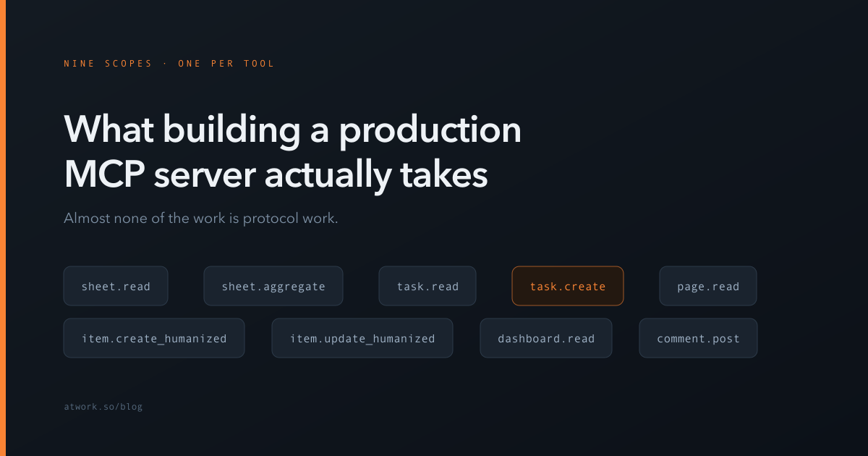Click the main headline about MCP server

pos(293,152)
